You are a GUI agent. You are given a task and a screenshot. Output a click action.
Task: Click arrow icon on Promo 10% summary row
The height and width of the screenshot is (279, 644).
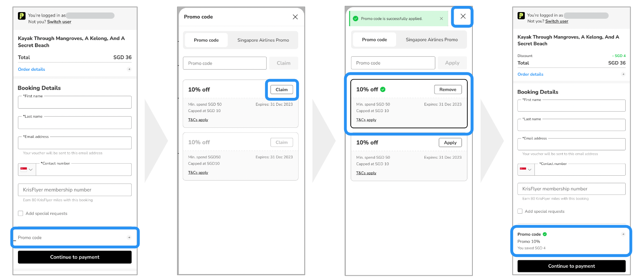[623, 234]
